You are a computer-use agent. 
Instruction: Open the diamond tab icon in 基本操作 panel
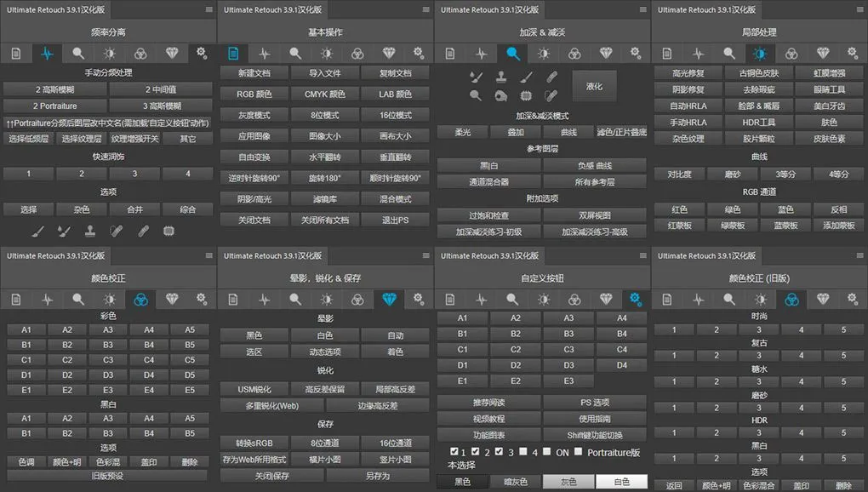click(389, 54)
